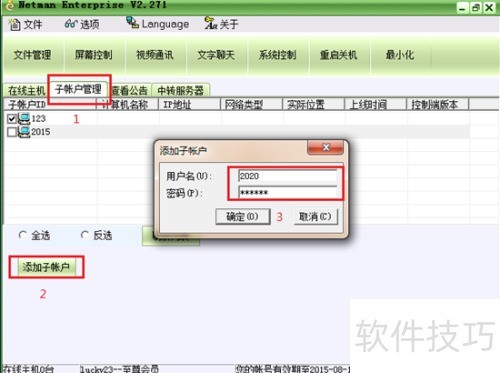
Task: Select the 反选 radio button
Action: coord(84,235)
